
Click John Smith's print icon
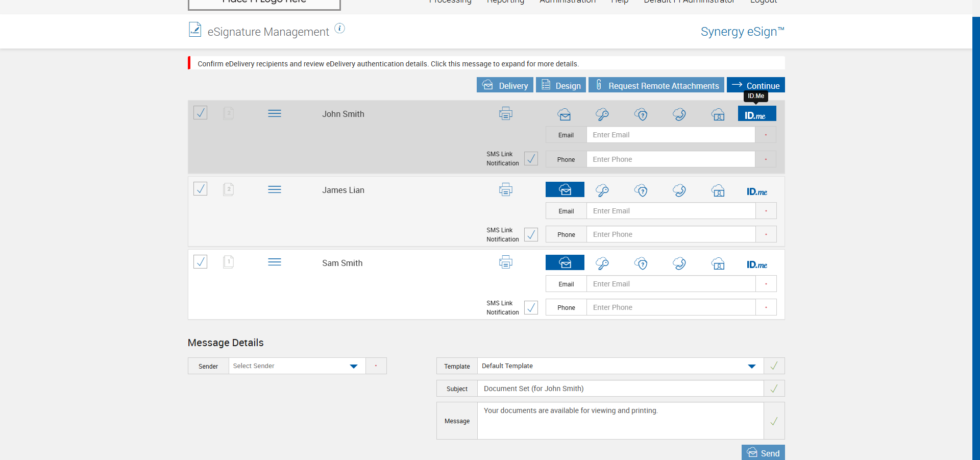click(x=505, y=113)
